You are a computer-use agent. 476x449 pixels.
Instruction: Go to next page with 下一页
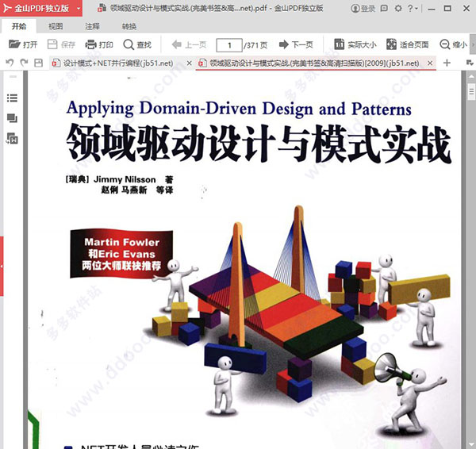[x=296, y=44]
